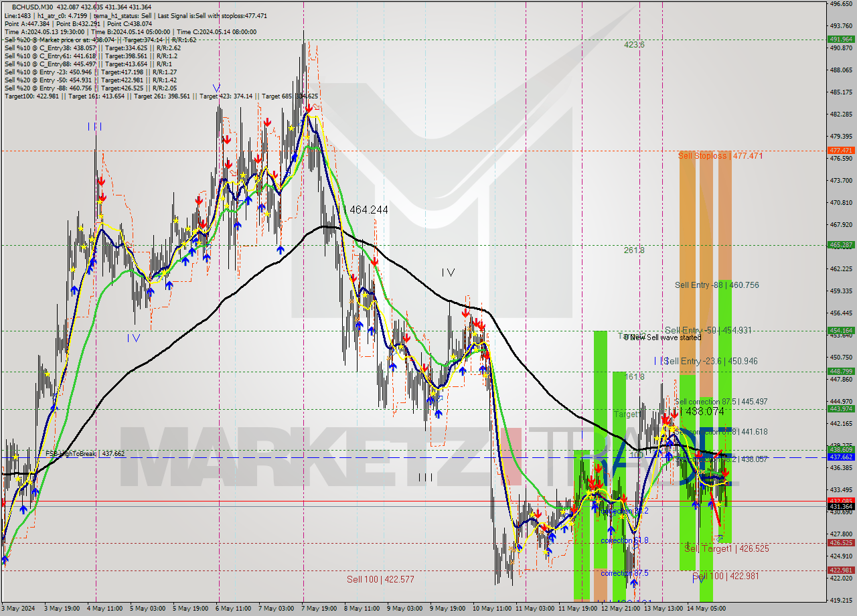
Task: Click the 'Sell 100 | 422.981' label
Action: [726, 576]
